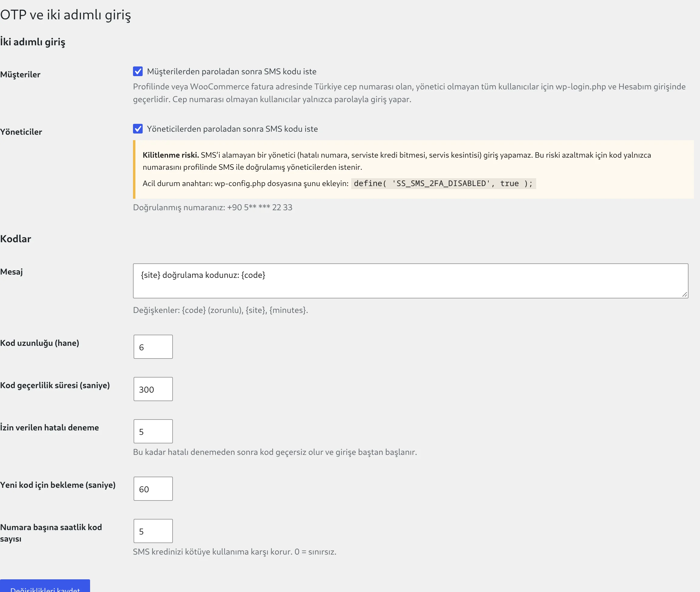Save with Değişiklikleri kaydet button

pos(45,586)
